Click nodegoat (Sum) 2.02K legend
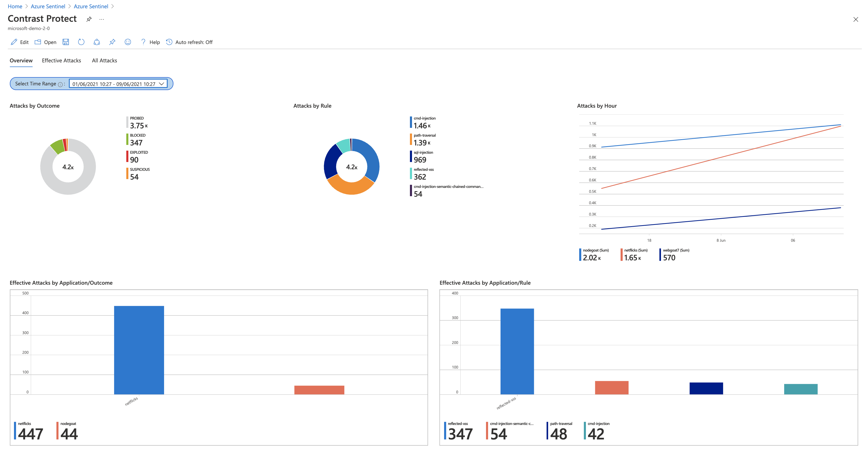The image size is (868, 456). (x=594, y=255)
